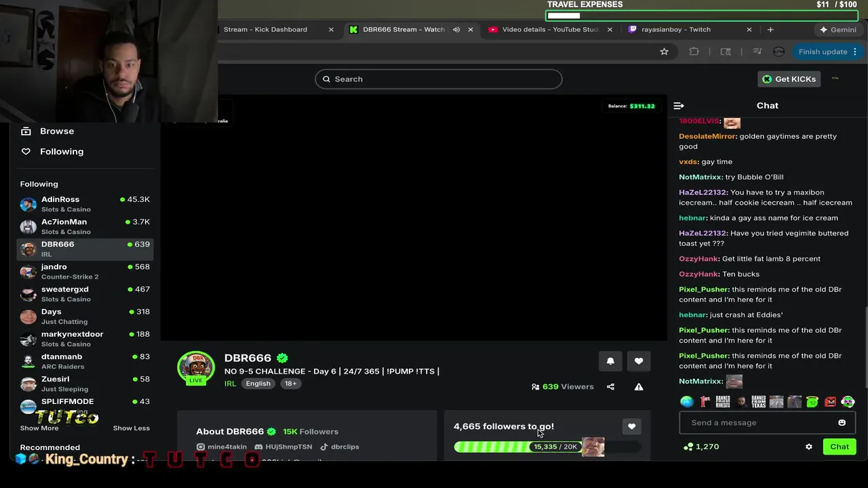Click the green Chat send button

840,447
